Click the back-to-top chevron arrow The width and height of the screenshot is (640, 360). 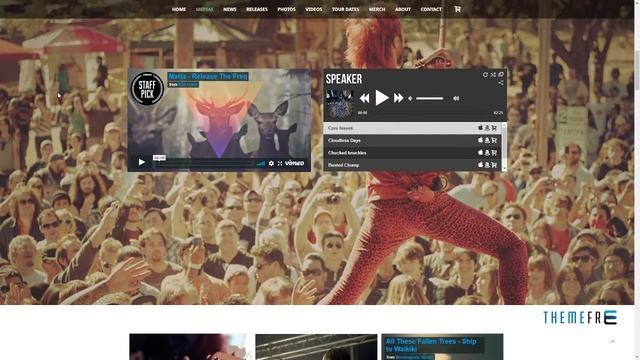click(613, 341)
